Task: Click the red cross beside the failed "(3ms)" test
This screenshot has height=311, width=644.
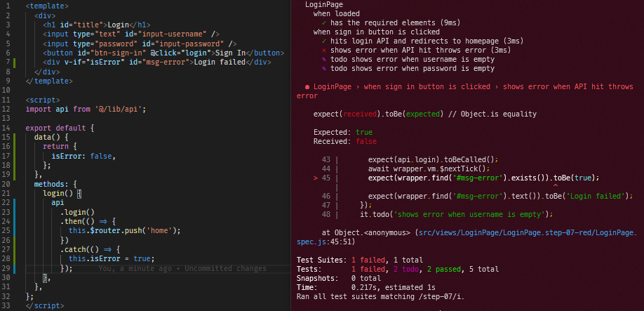Action: point(325,50)
